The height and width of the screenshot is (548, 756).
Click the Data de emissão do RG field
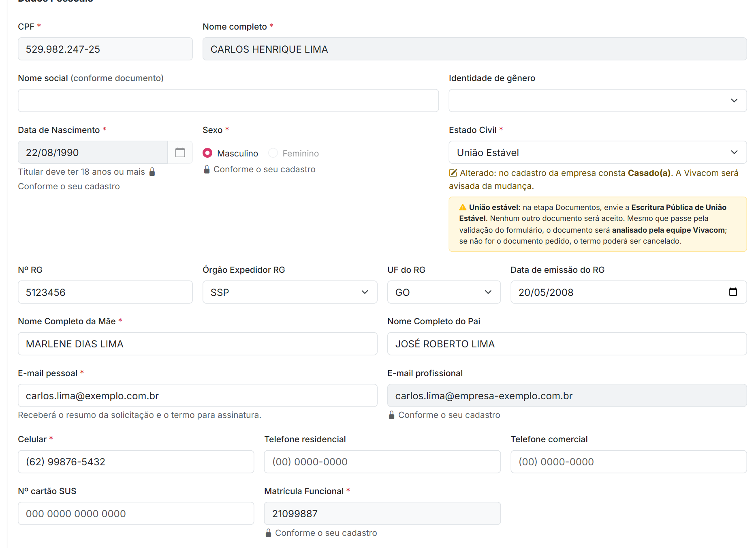[x=628, y=292]
